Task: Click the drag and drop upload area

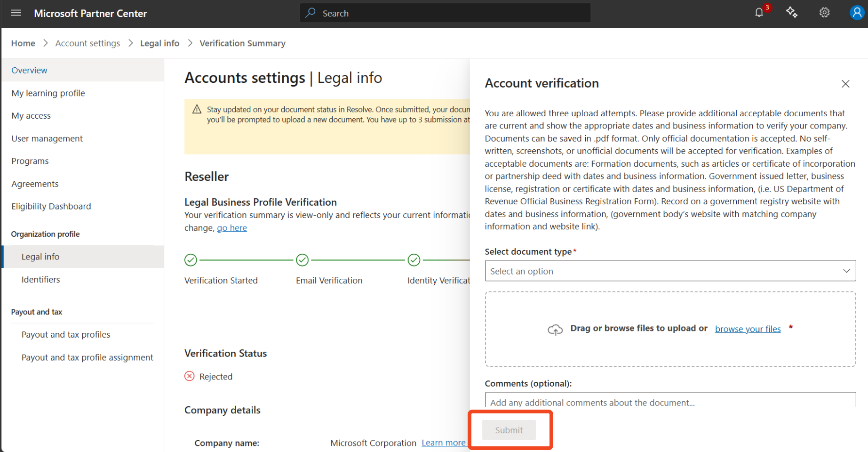Action: (670, 329)
